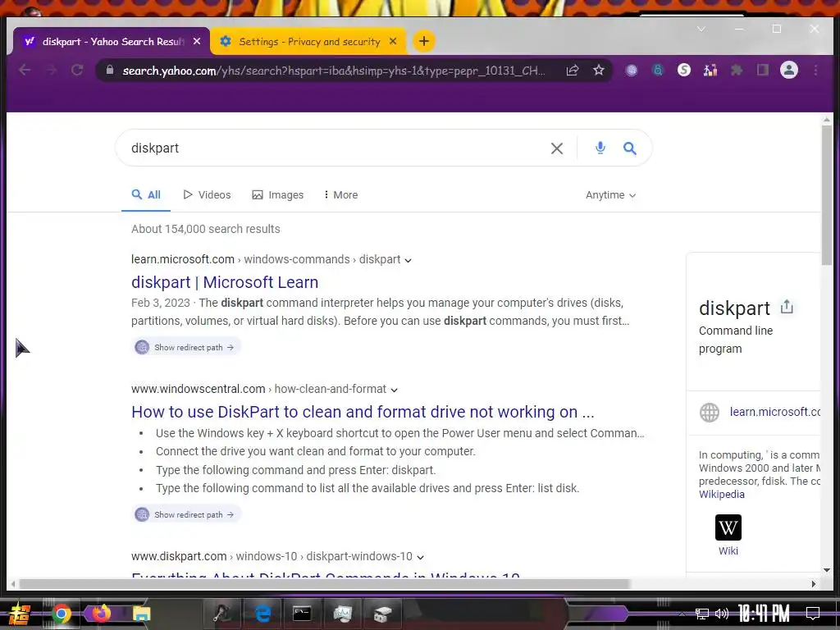Open the Extensions puzzle piece menu

tap(737, 71)
